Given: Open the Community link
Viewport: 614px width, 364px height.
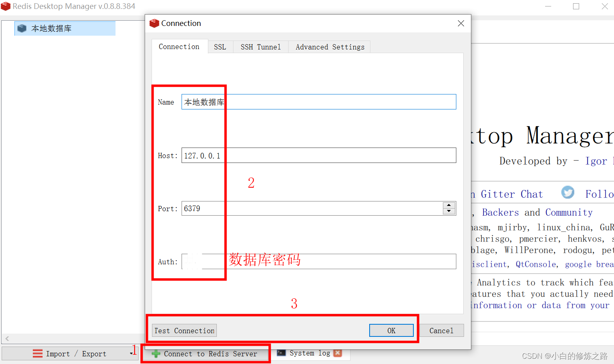Looking at the screenshot, I should 569,212.
